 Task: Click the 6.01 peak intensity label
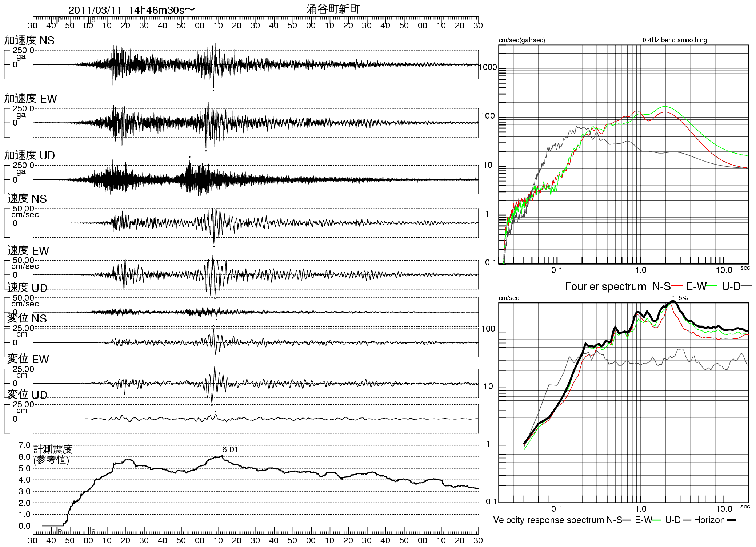click(230, 449)
